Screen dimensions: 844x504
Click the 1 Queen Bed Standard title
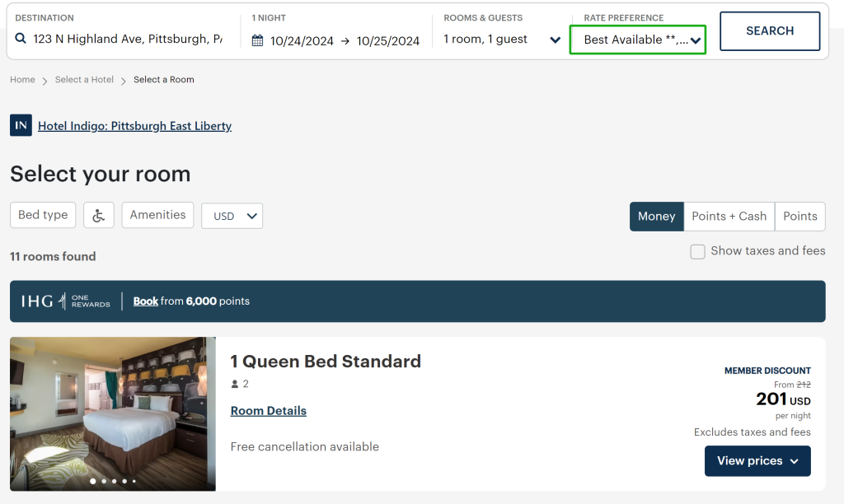pyautogui.click(x=326, y=362)
